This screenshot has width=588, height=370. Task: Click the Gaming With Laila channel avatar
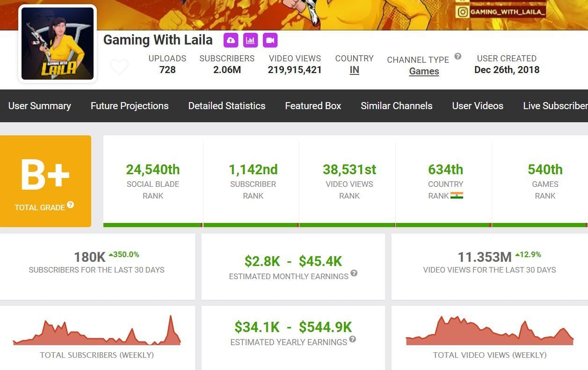pyautogui.click(x=58, y=44)
